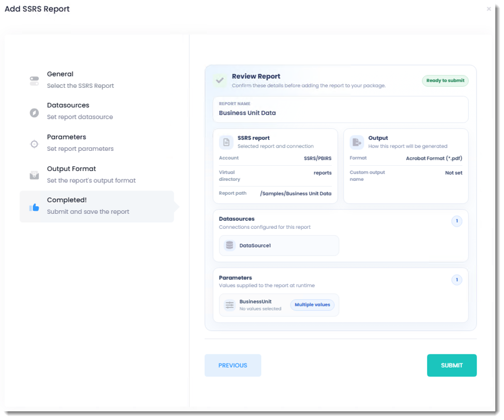
Task: Click the Output Format step icon
Action: 35,175
